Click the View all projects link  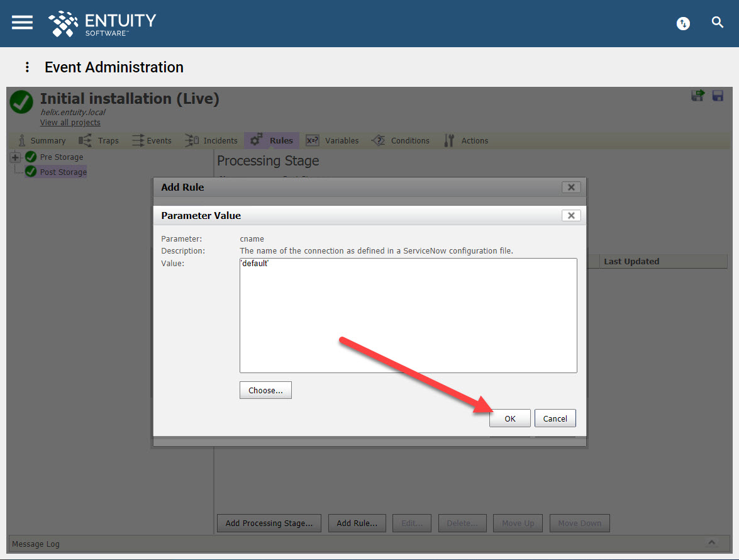point(70,122)
